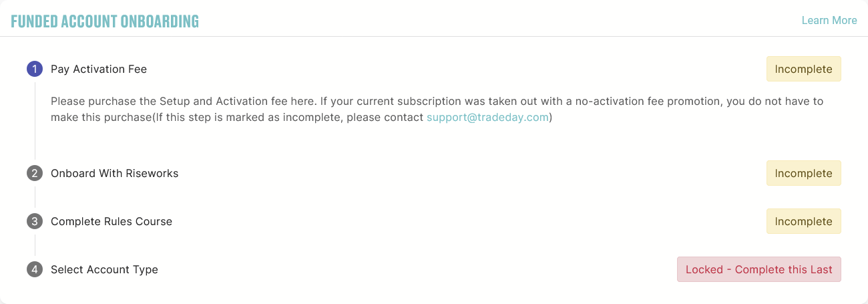Open the Learn More link
The width and height of the screenshot is (868, 304).
click(x=829, y=20)
